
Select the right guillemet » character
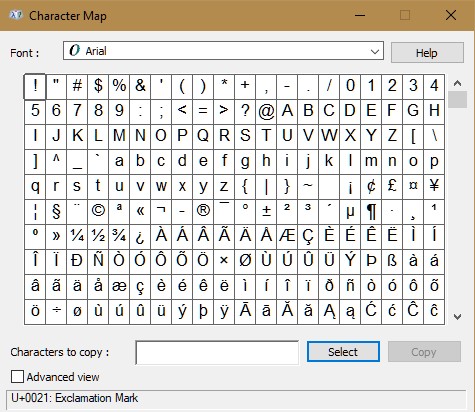[56, 237]
